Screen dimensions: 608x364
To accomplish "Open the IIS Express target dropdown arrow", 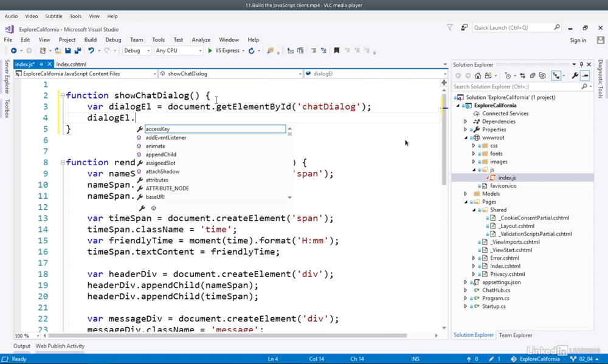I will point(244,51).
